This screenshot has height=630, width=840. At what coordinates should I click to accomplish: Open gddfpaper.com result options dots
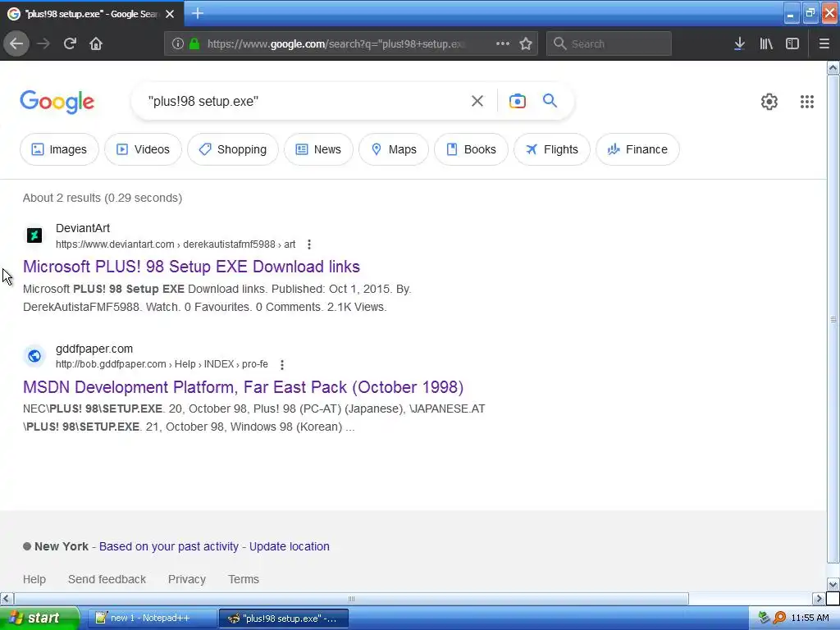tap(282, 364)
